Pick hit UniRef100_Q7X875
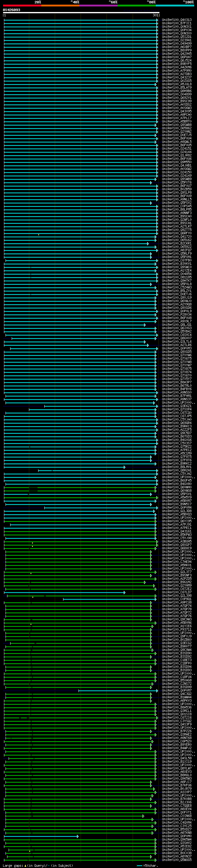 click(176, 369)
